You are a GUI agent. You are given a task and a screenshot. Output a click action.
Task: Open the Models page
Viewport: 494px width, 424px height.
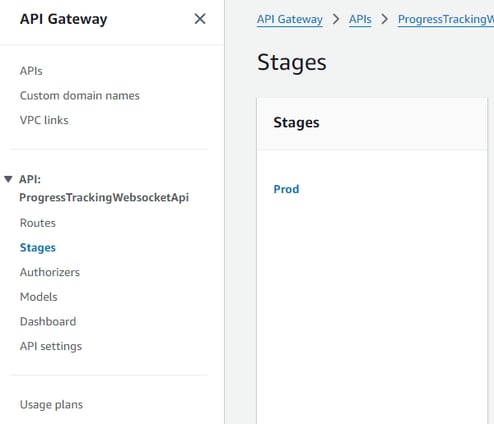pyautogui.click(x=39, y=297)
